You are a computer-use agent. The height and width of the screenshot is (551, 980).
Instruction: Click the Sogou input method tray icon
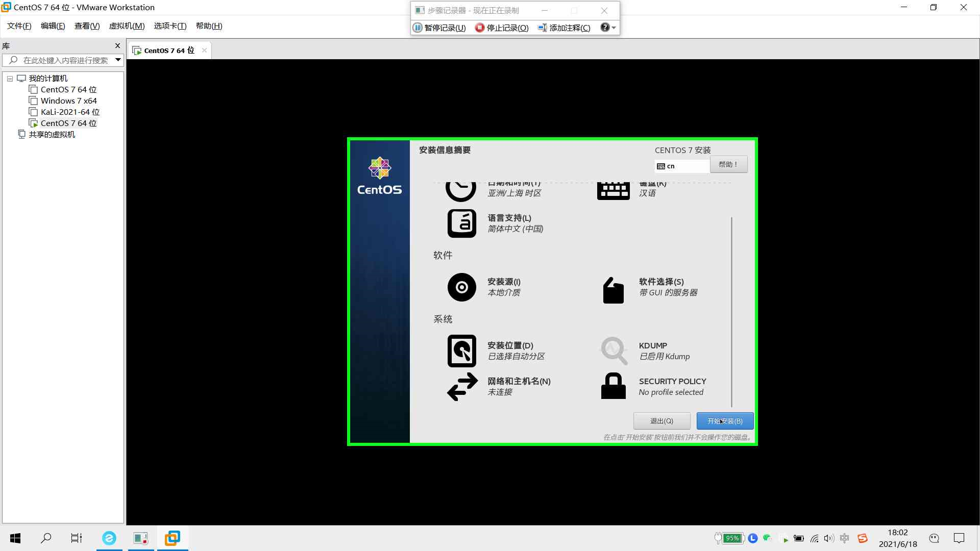863,538
